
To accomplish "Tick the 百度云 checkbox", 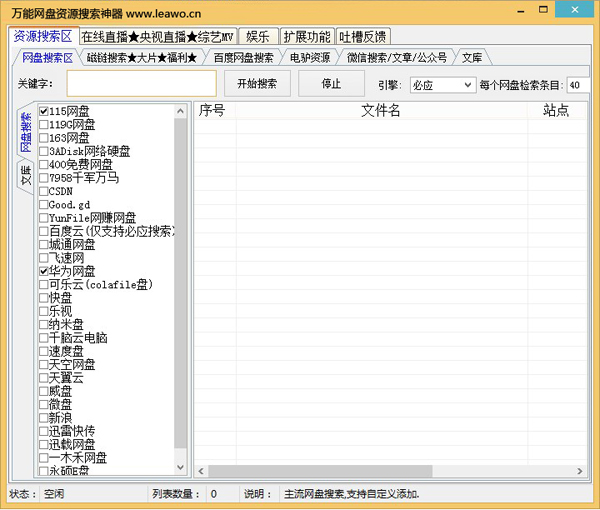I will pyautogui.click(x=43, y=231).
